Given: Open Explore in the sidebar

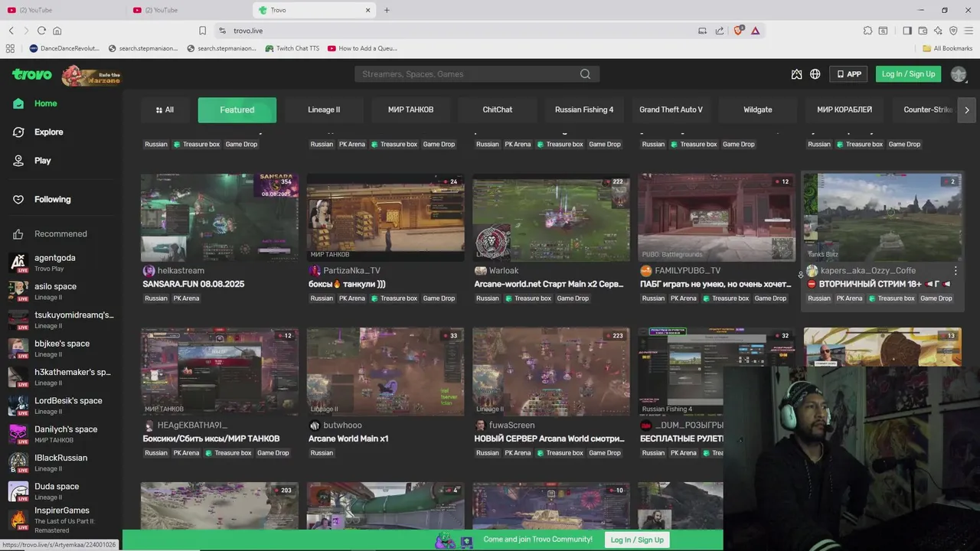Looking at the screenshot, I should [48, 132].
